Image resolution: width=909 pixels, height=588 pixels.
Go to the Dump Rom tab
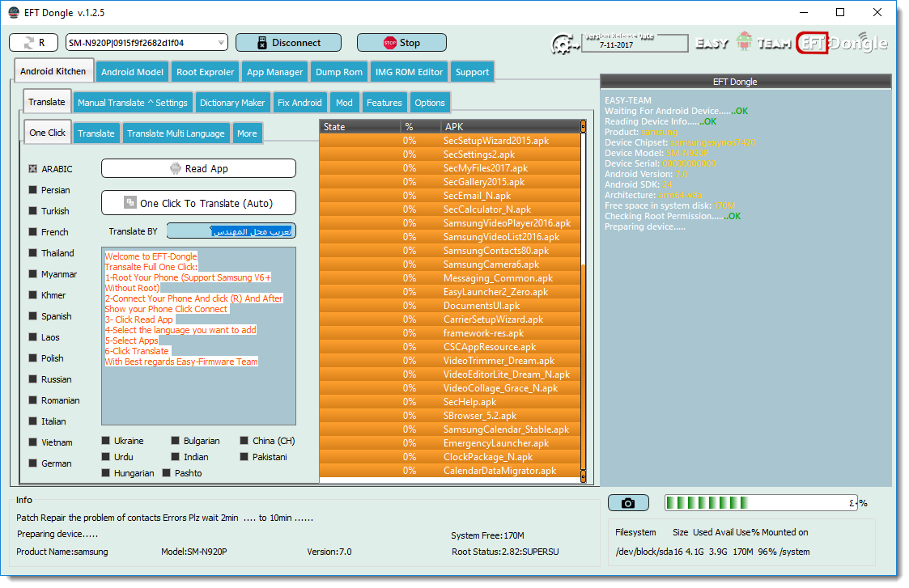coord(339,72)
